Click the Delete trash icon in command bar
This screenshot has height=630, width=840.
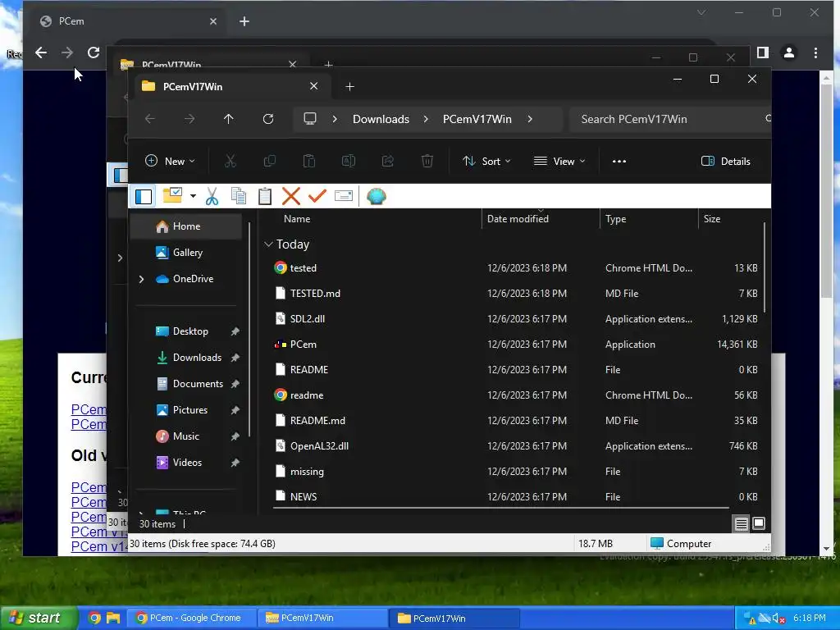(x=427, y=162)
